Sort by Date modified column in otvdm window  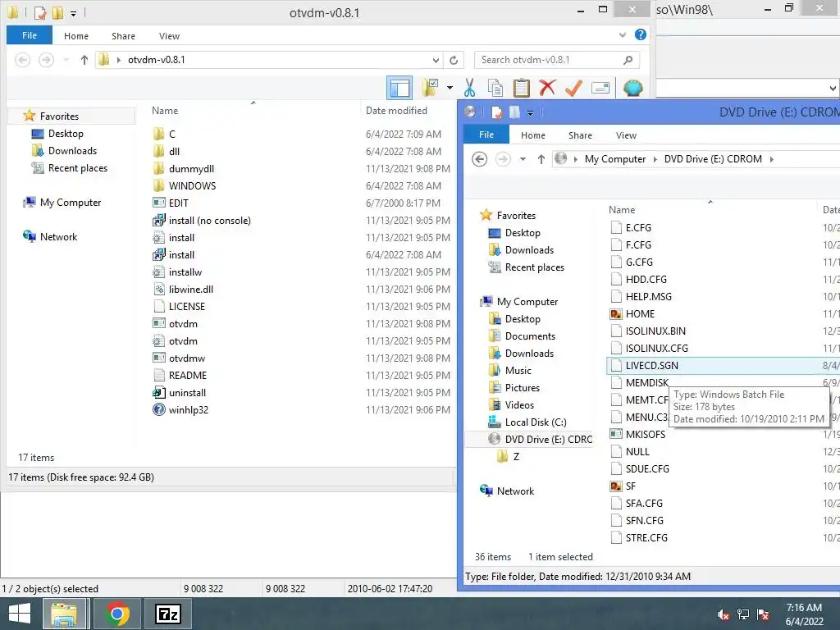[x=396, y=111]
